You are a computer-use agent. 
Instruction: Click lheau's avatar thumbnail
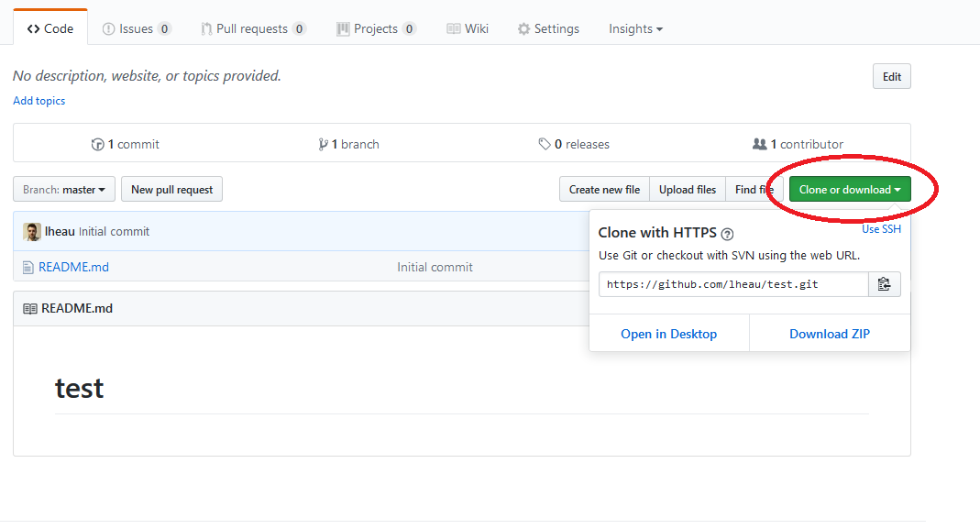(x=32, y=232)
